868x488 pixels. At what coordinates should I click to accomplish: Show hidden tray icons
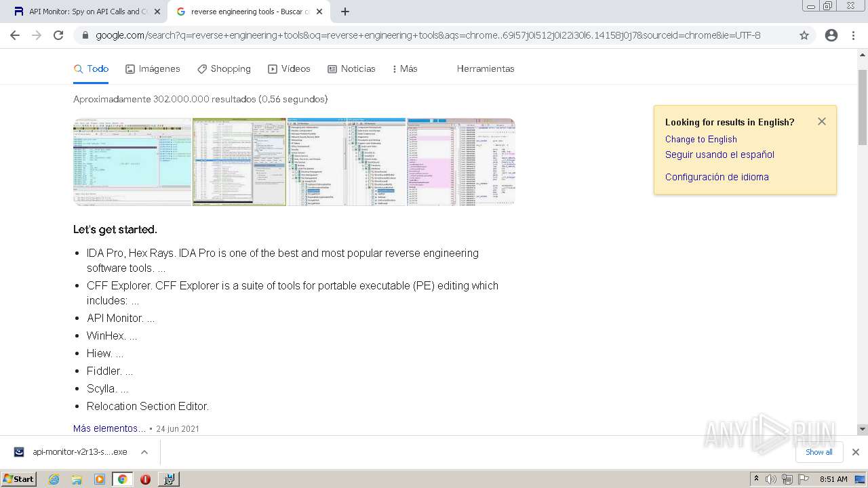coord(756,479)
